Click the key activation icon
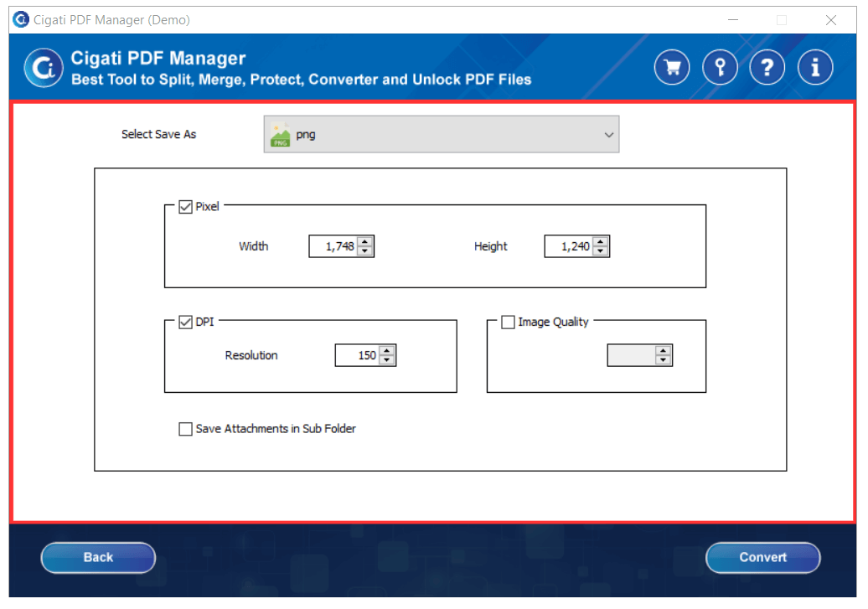The image size is (868, 609). pos(720,68)
